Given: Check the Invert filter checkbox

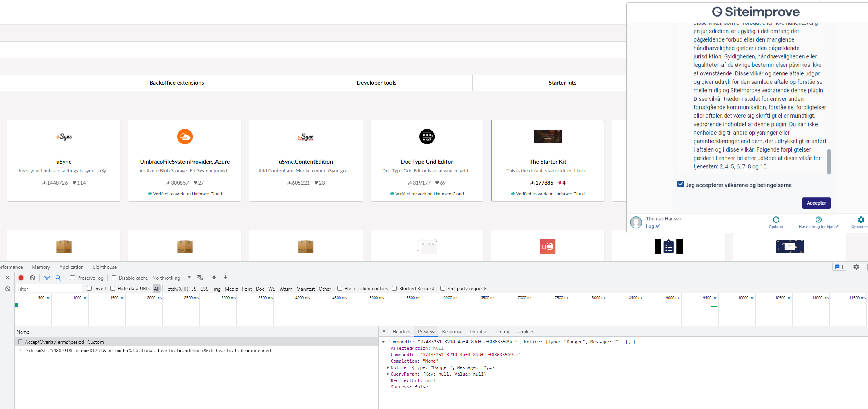Looking at the screenshot, I should click(x=89, y=288).
